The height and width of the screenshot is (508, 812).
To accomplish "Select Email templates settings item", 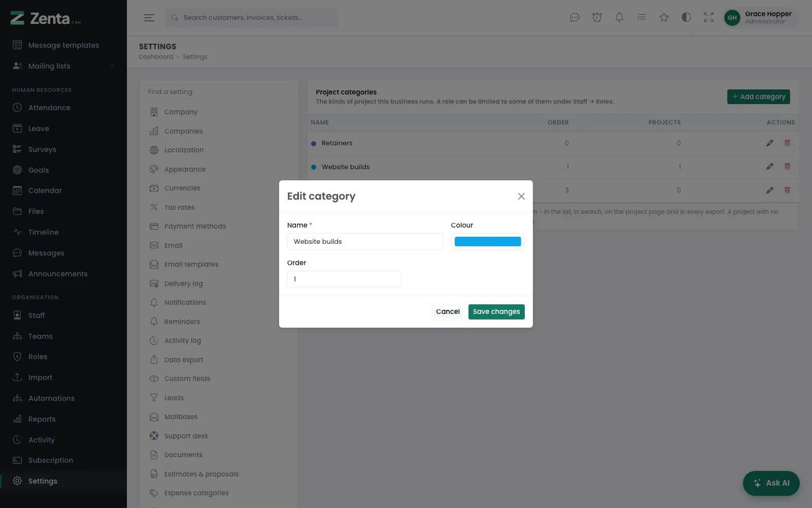I will [219, 264].
